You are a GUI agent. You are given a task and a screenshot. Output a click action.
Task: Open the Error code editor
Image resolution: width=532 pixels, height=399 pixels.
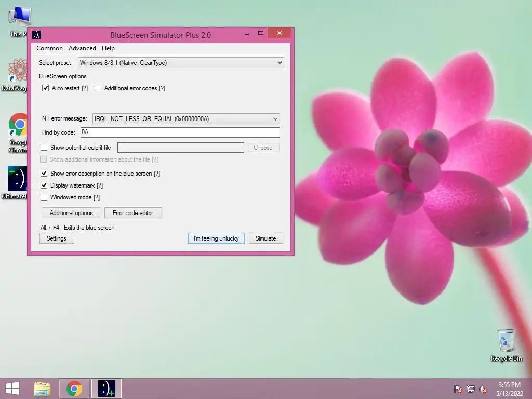coord(133,212)
